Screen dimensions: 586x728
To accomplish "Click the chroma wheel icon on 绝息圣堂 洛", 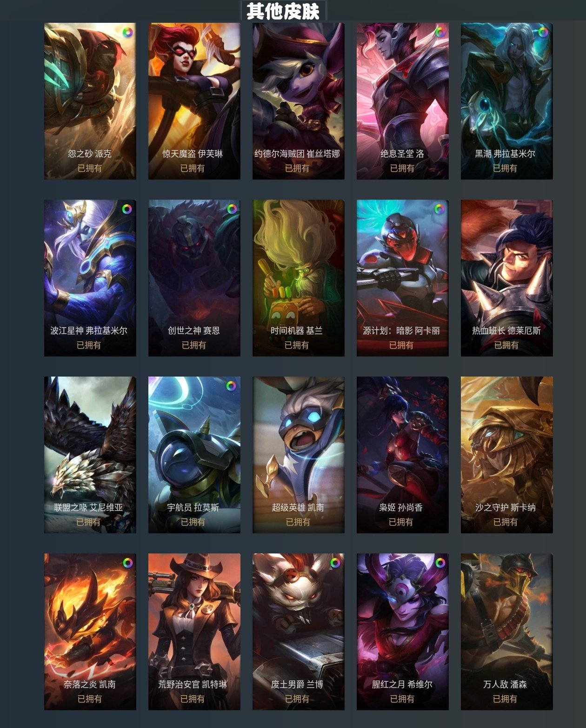I will pos(439,32).
